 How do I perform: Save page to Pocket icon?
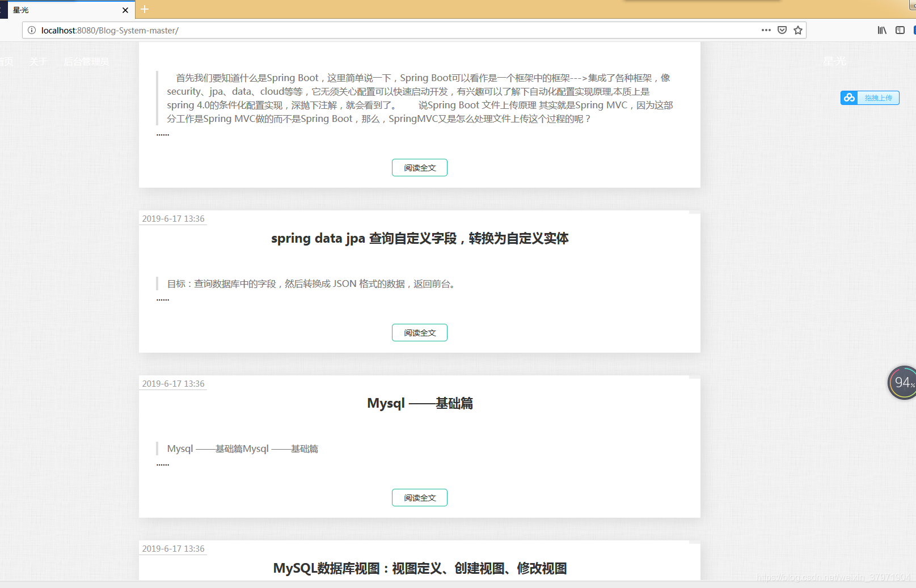[x=782, y=30]
